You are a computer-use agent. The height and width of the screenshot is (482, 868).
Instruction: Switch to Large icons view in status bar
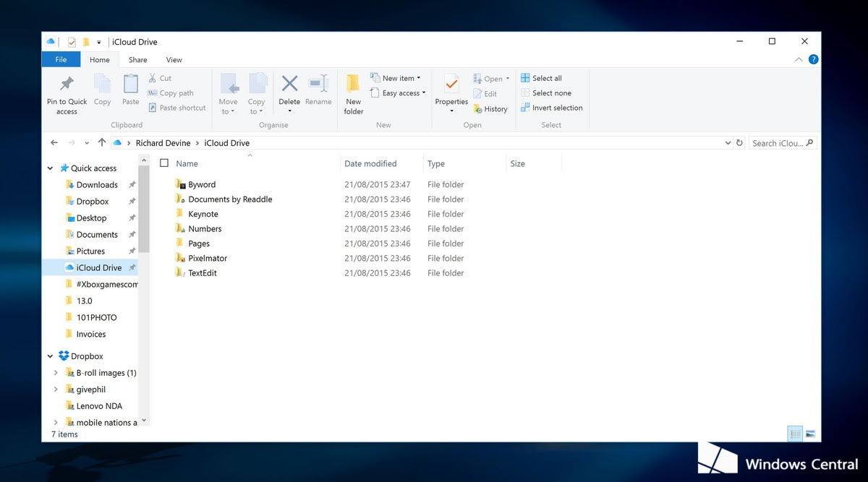pyautogui.click(x=810, y=434)
